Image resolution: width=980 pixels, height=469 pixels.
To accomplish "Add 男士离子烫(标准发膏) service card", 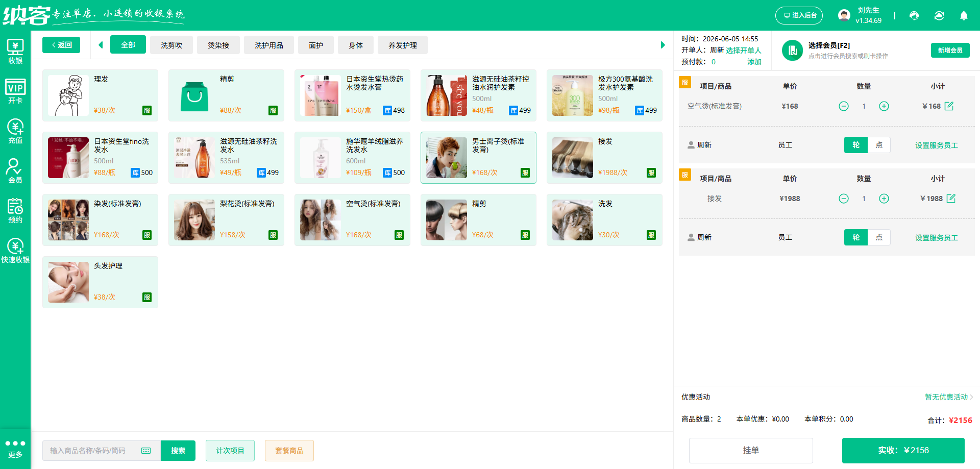I will click(x=478, y=158).
